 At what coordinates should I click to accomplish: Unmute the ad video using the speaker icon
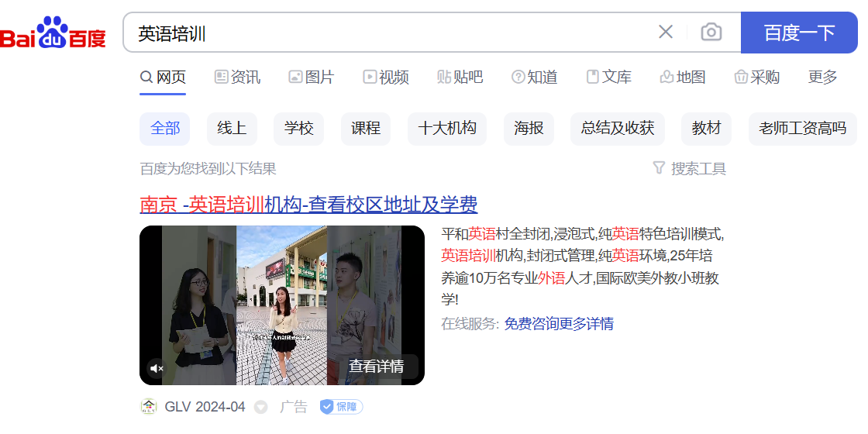point(157,367)
